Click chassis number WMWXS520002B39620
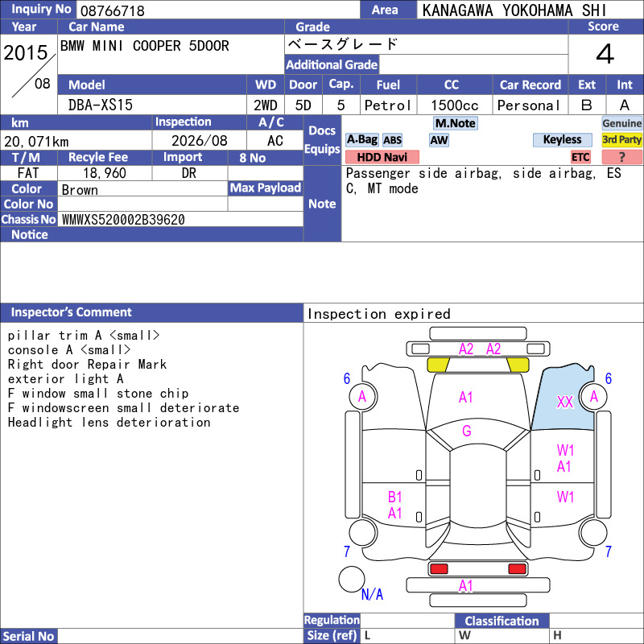Viewport: 644px width, 644px height. 123,220
